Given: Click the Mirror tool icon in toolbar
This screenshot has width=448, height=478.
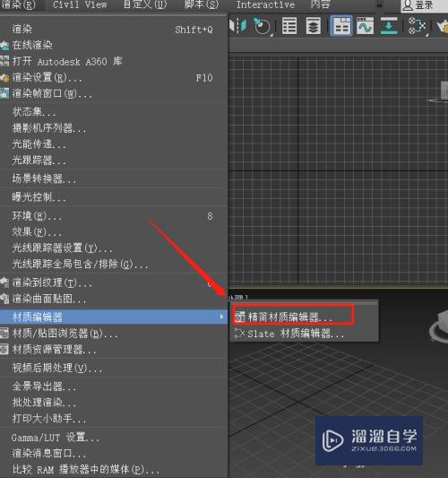Looking at the screenshot, I should [x=237, y=26].
